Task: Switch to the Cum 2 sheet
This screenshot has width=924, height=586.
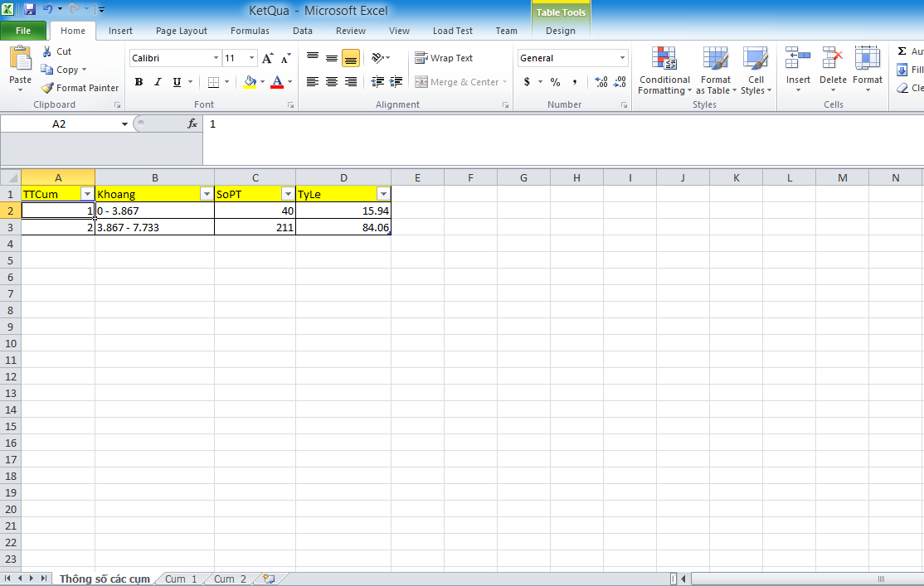Action: pyautogui.click(x=230, y=579)
